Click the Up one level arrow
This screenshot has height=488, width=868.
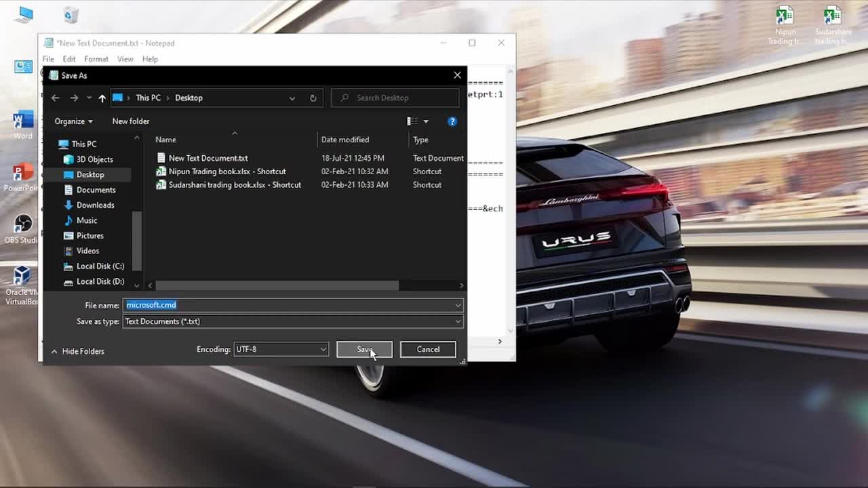click(102, 98)
